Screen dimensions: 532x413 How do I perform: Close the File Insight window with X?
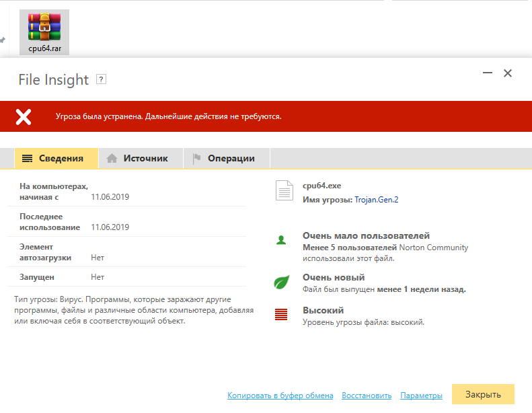(508, 73)
